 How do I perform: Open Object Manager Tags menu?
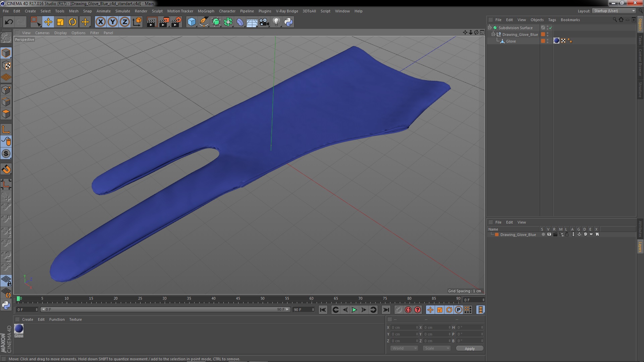pyautogui.click(x=552, y=20)
